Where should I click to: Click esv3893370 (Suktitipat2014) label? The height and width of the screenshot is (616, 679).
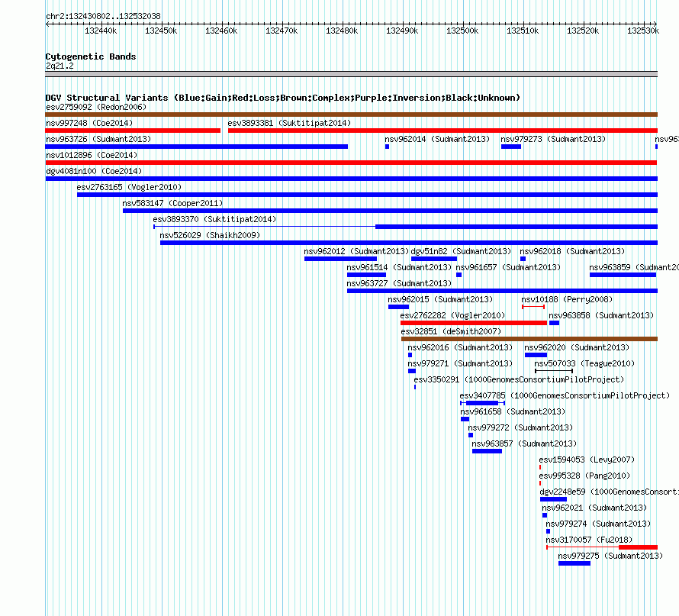(214, 219)
